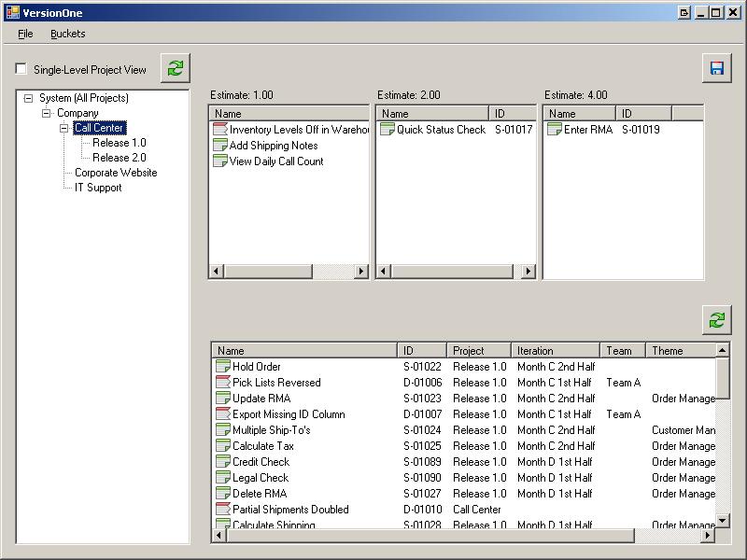Click the blue floppy disk save button

(x=716, y=68)
